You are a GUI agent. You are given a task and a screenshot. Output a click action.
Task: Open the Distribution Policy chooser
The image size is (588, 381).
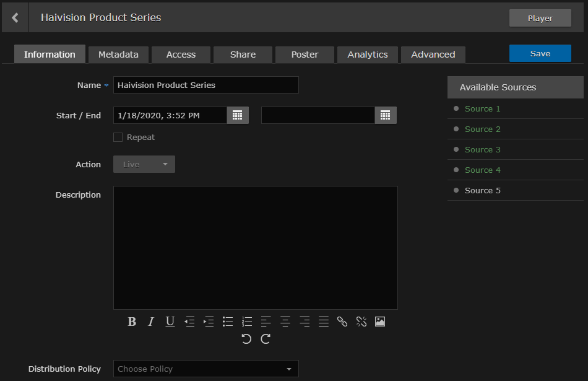(x=205, y=368)
